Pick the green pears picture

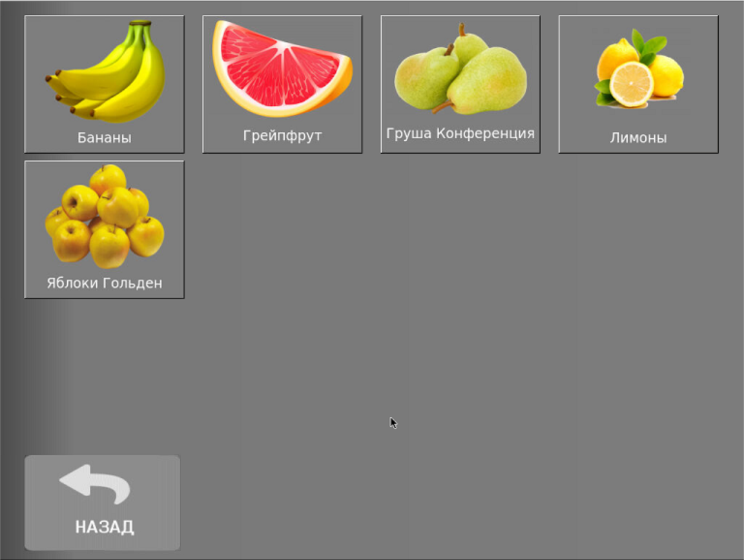click(460, 69)
